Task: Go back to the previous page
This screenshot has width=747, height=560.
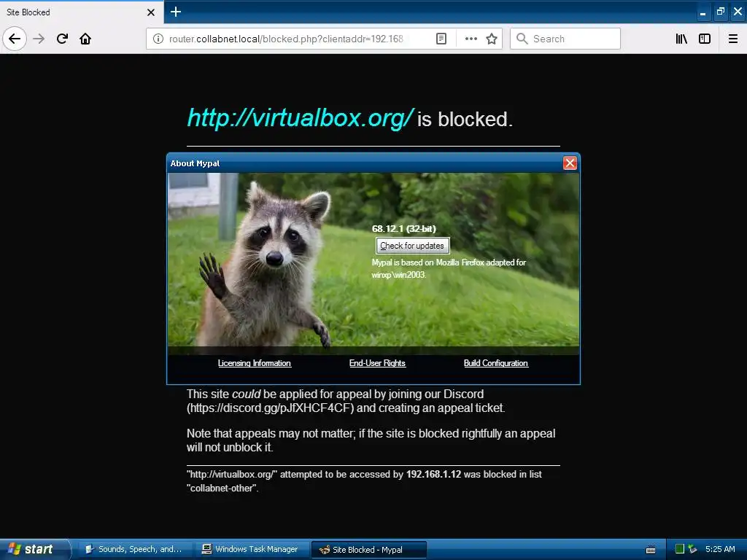Action: point(15,39)
